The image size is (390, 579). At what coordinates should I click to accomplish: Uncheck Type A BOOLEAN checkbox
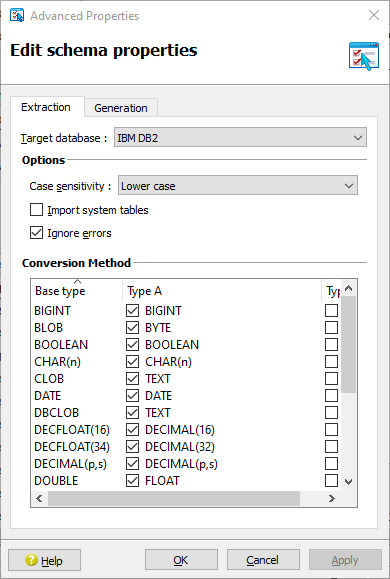pyautogui.click(x=132, y=345)
